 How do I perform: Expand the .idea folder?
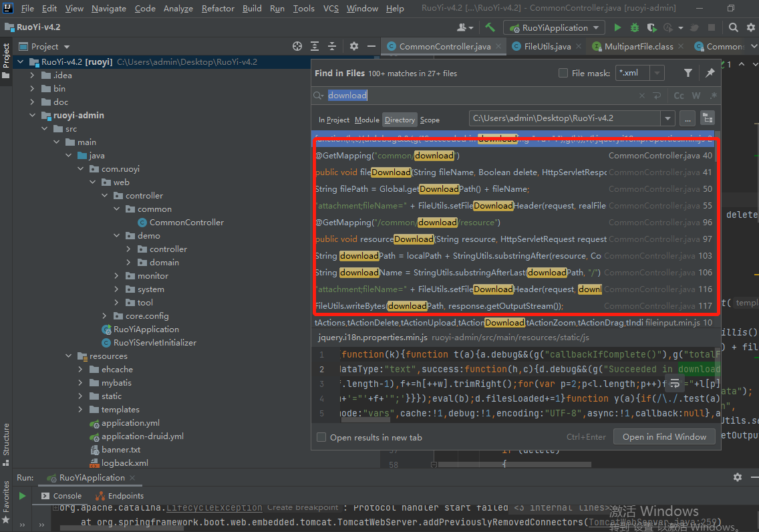click(32, 75)
